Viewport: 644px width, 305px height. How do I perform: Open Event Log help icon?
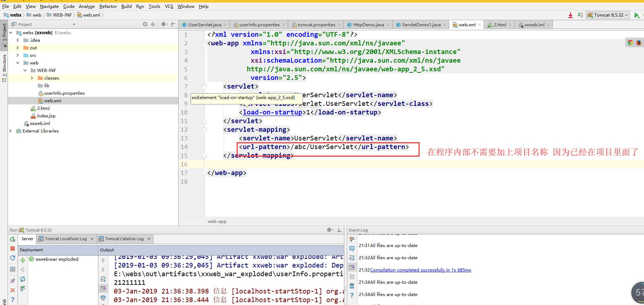tap(352, 295)
